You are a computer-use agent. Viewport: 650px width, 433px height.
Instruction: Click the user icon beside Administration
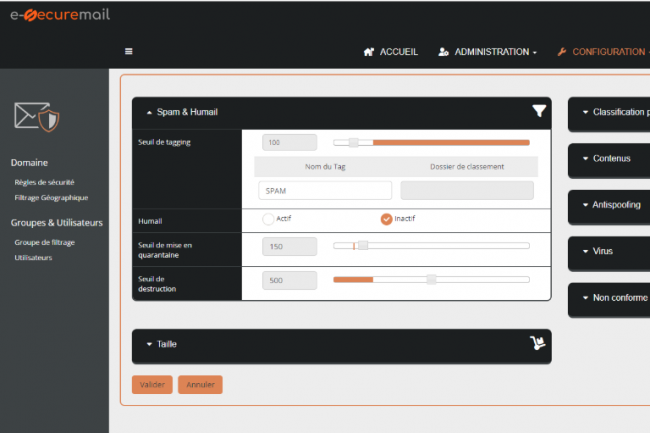(443, 52)
